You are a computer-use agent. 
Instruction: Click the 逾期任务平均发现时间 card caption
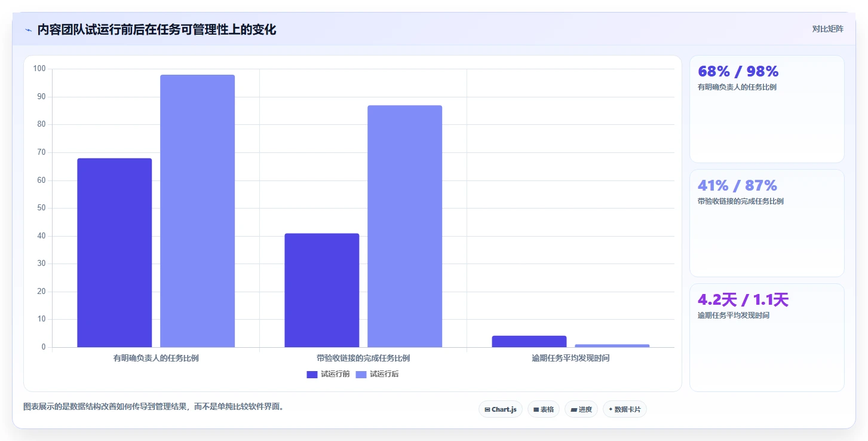734,316
